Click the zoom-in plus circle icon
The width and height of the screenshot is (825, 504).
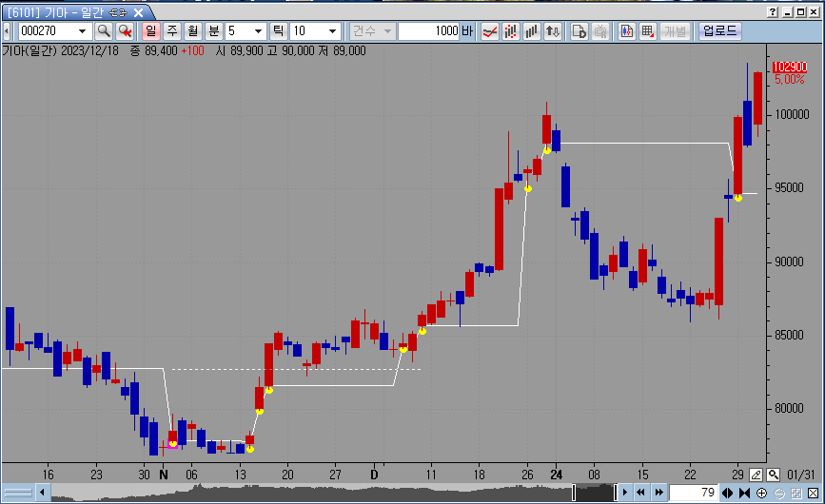click(761, 493)
